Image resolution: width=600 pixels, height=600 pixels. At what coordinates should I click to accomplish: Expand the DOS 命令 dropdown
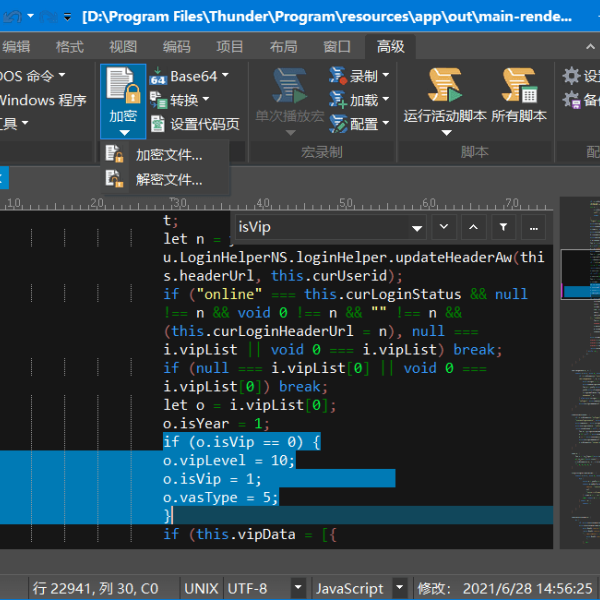62,75
